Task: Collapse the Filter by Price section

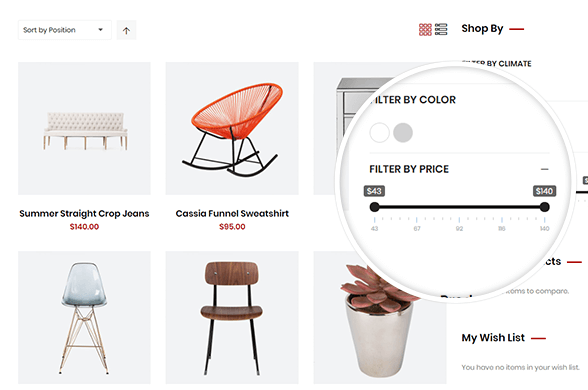Action: click(x=545, y=169)
